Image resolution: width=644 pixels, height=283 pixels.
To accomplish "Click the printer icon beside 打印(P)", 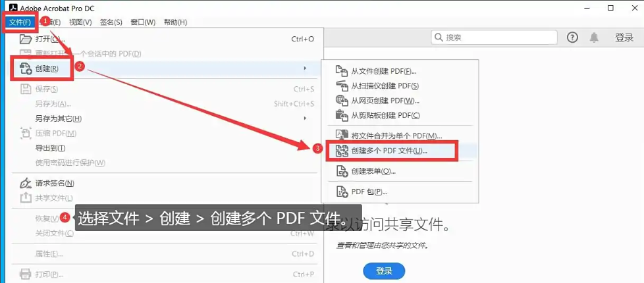I will click(26, 274).
